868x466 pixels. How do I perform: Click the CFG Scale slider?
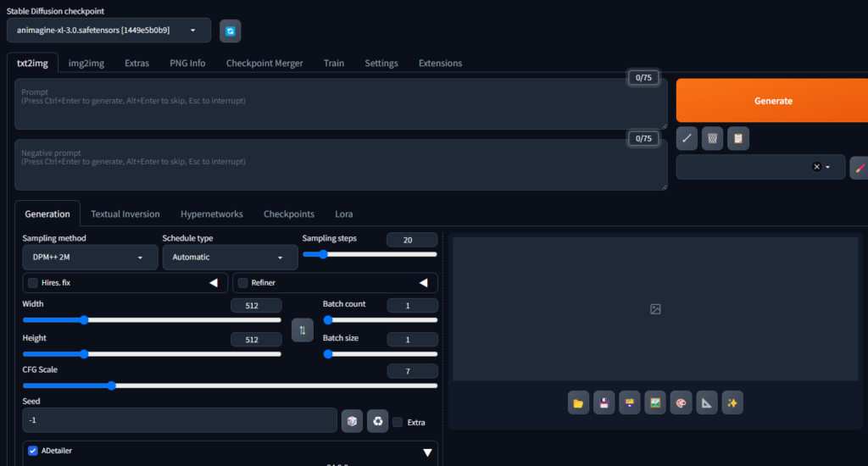pyautogui.click(x=230, y=386)
